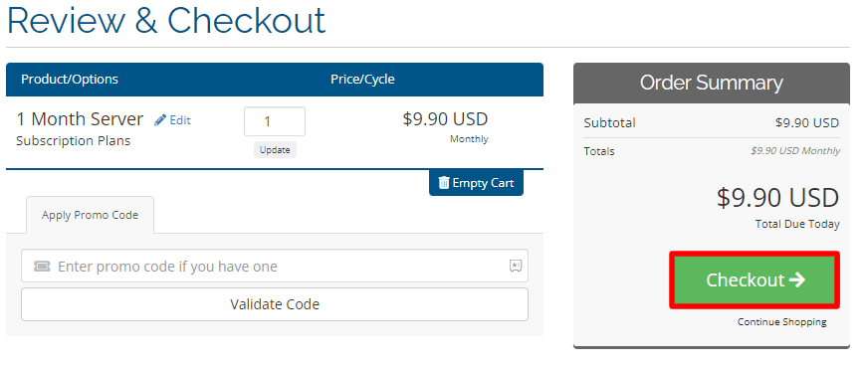Screen dimensions: 868x369
Task: Select the 1 Month Server product name
Action: coord(80,119)
